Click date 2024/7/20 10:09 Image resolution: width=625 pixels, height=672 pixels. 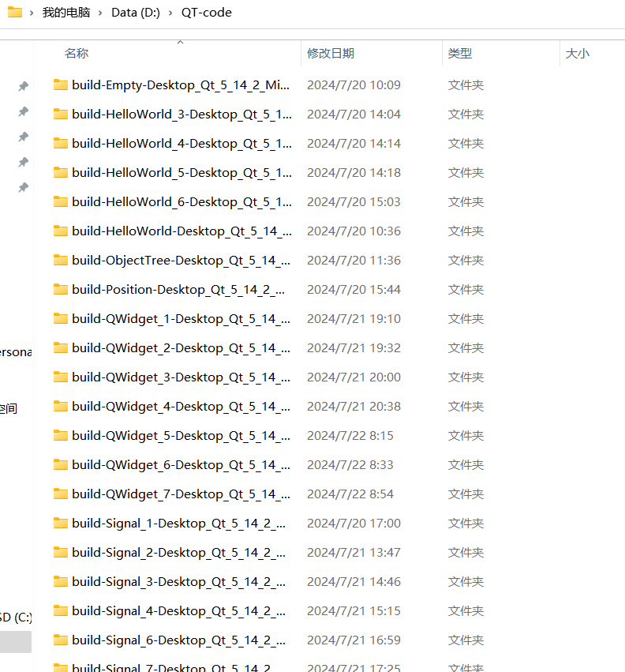[354, 84]
